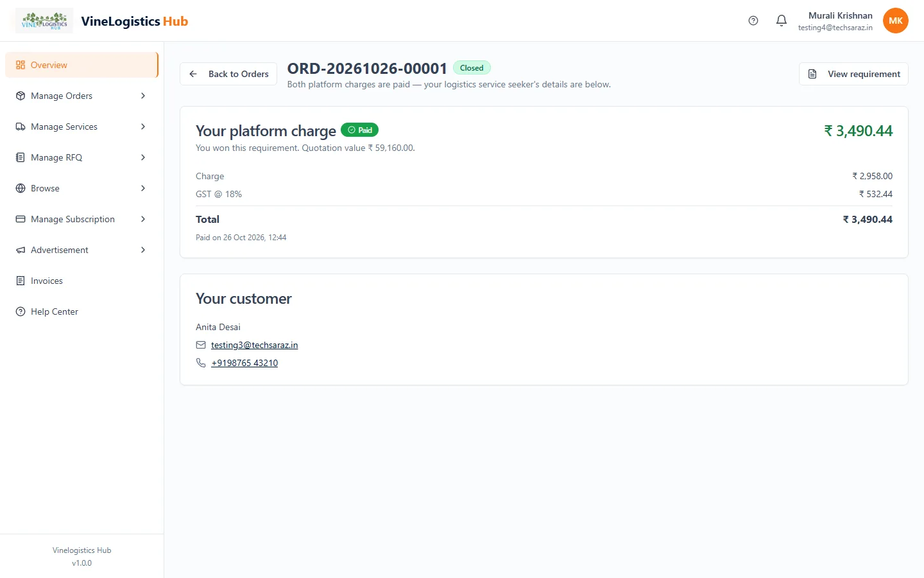The width and height of the screenshot is (924, 578).
Task: Go to the Overview menu item
Action: 81,65
